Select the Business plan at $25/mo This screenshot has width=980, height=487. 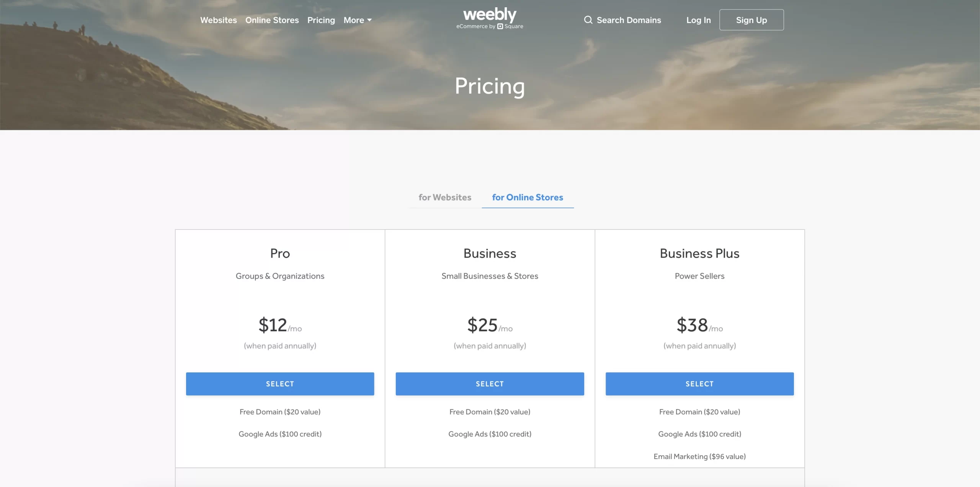[x=490, y=384]
